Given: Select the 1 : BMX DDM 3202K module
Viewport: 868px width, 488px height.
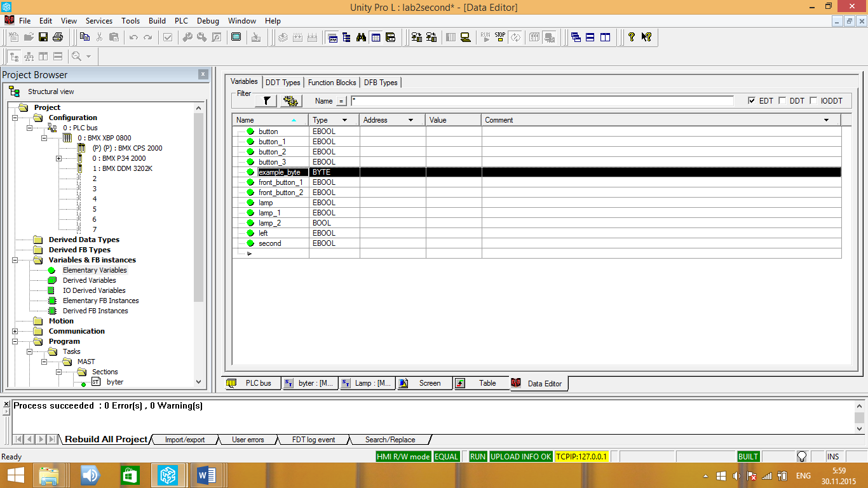Looking at the screenshot, I should point(123,168).
